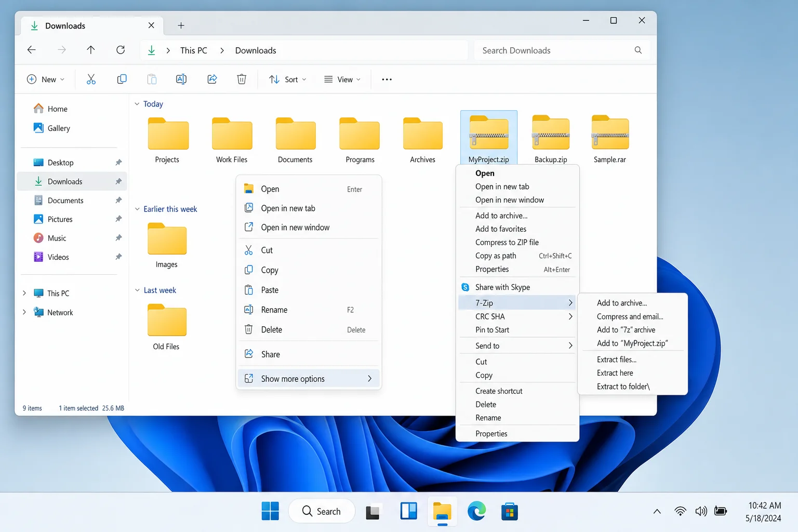The width and height of the screenshot is (798, 532).
Task: Refresh the Downloads folder view
Action: tap(121, 50)
